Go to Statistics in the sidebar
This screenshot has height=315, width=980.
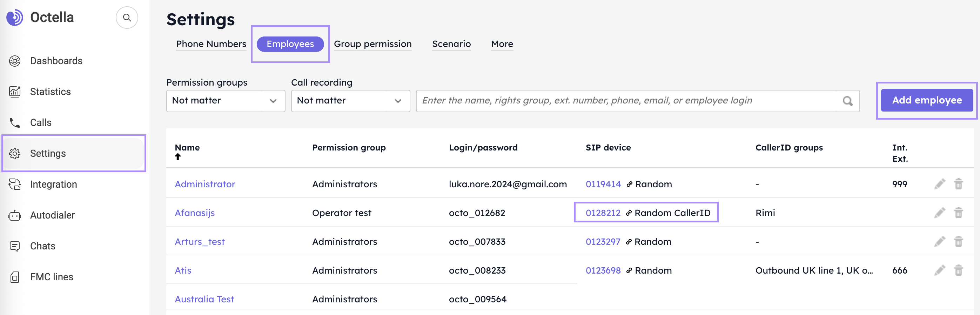click(x=50, y=92)
